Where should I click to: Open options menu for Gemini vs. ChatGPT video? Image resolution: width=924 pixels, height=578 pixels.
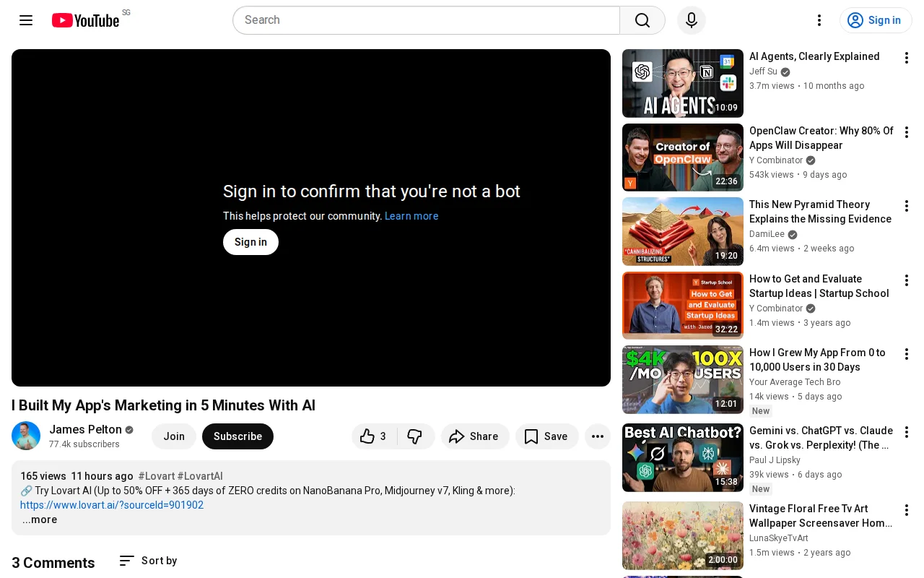(907, 432)
